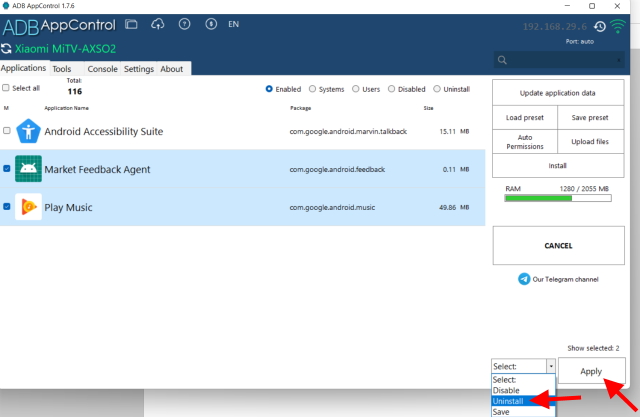Click the Play Music app icon
The width and height of the screenshot is (640, 417).
pos(28,207)
